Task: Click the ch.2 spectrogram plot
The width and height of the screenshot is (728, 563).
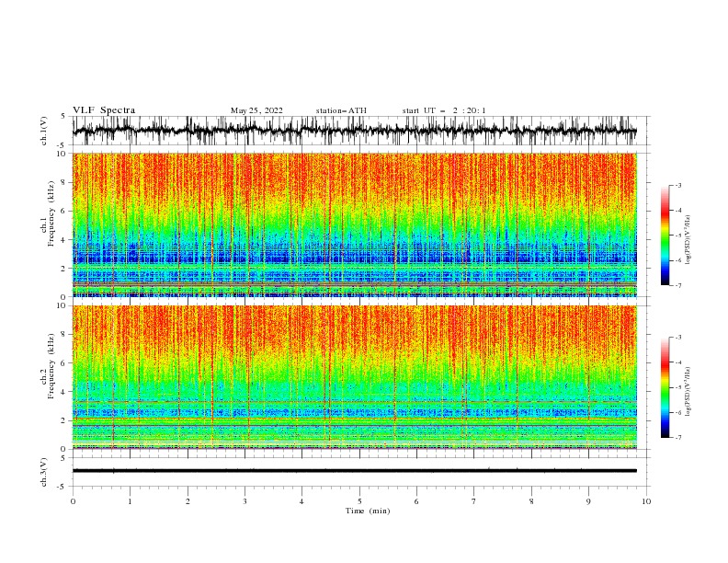Action: [355, 377]
